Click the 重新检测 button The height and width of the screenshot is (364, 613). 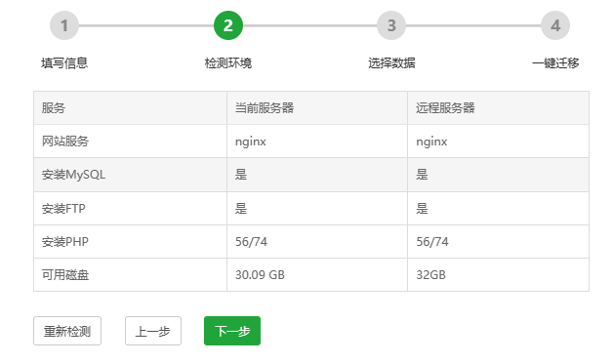tap(67, 331)
